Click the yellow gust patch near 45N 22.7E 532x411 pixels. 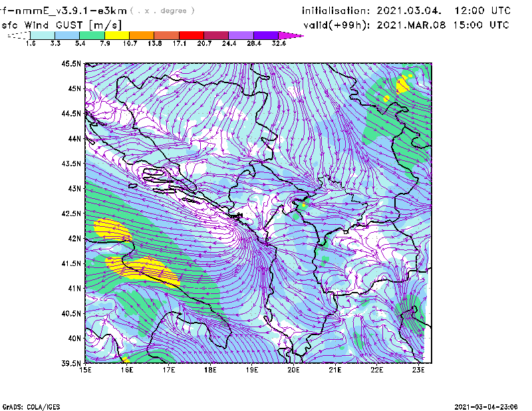coord(403,85)
